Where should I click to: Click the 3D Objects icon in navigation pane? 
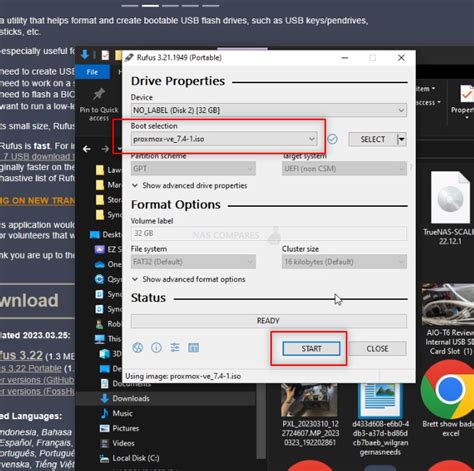(x=105, y=354)
